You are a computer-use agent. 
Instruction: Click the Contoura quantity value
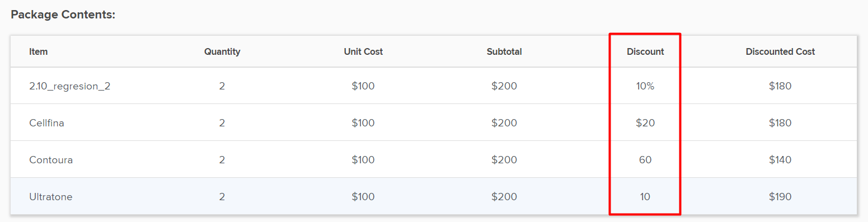pos(222,160)
